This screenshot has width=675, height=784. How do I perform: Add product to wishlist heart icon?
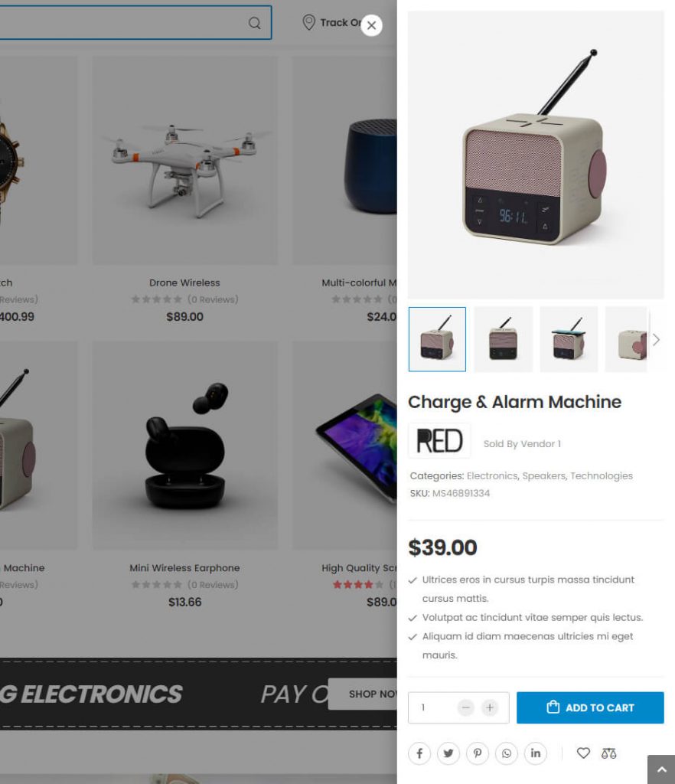[x=583, y=753]
